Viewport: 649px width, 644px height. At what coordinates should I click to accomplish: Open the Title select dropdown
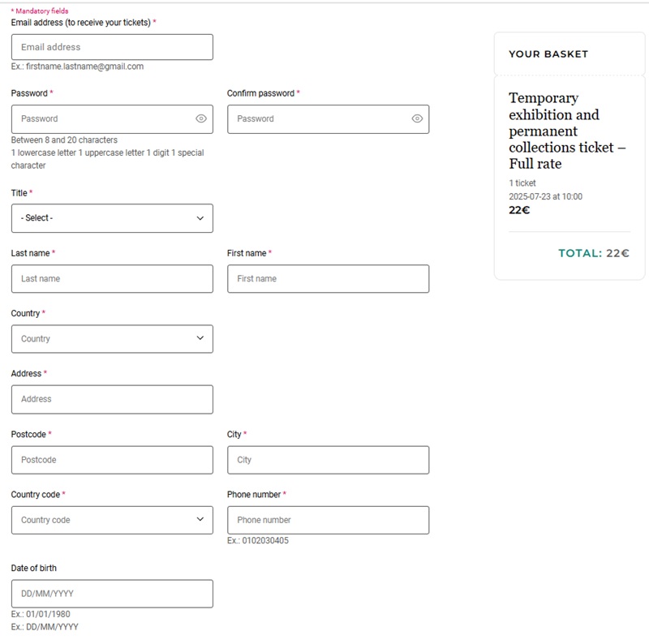[112, 218]
